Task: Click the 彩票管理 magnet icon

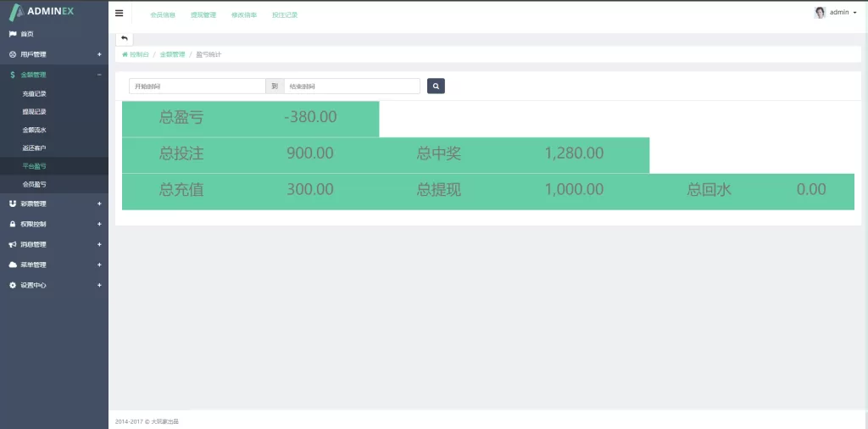Action: point(12,203)
